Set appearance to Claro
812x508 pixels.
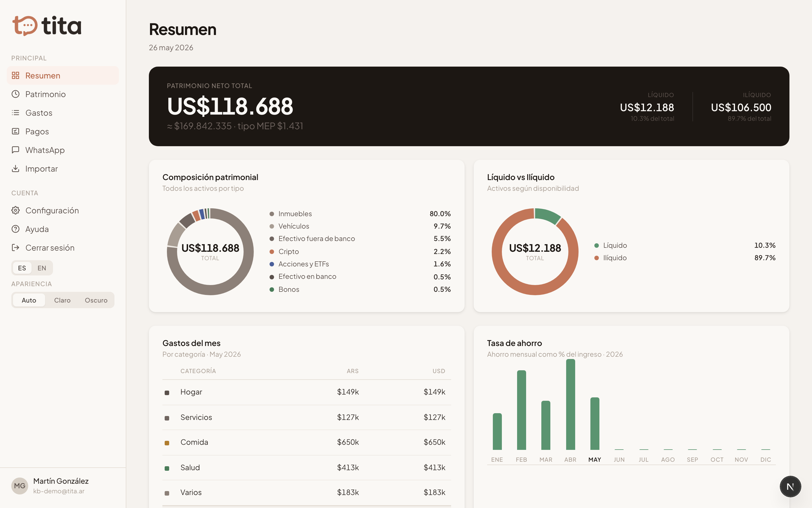click(62, 300)
